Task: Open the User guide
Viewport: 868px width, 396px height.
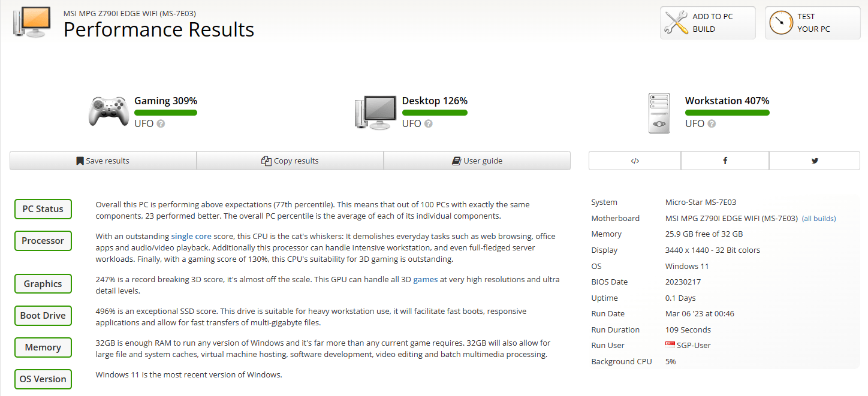Action: [477, 161]
